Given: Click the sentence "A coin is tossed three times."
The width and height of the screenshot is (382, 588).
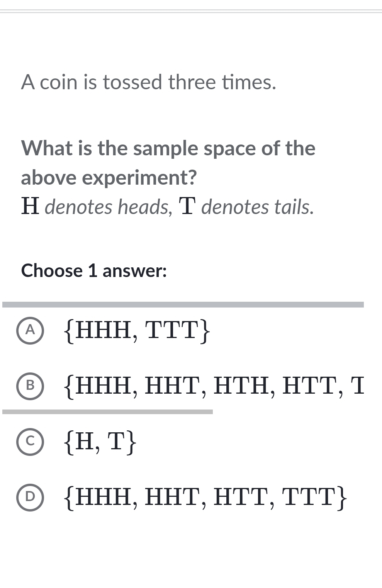Looking at the screenshot, I should (149, 82).
